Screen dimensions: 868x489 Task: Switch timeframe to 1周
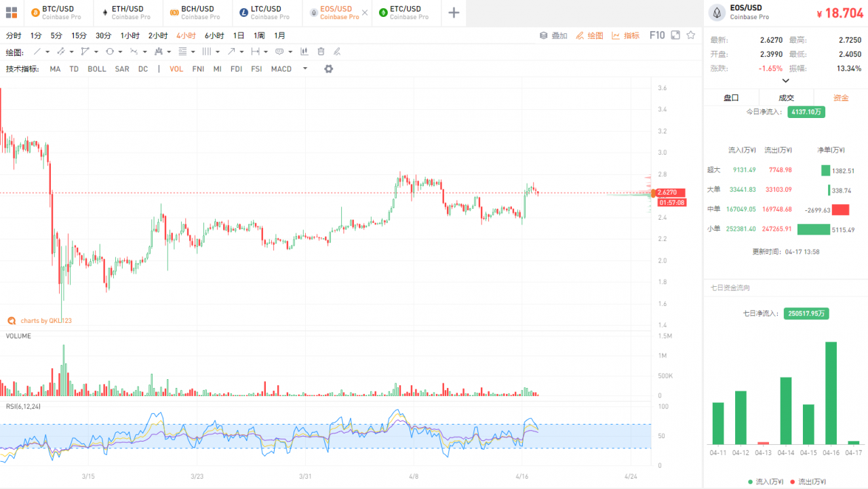[259, 35]
